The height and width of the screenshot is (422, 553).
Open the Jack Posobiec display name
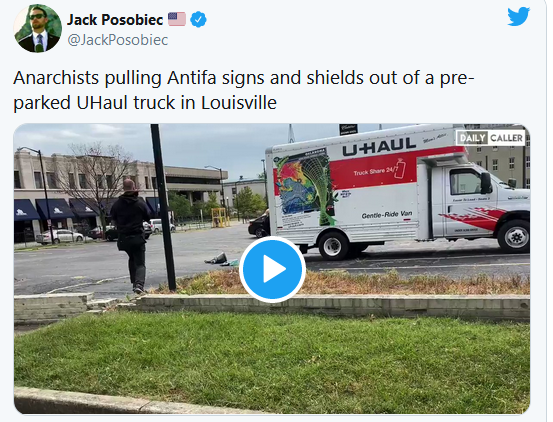pyautogui.click(x=115, y=20)
